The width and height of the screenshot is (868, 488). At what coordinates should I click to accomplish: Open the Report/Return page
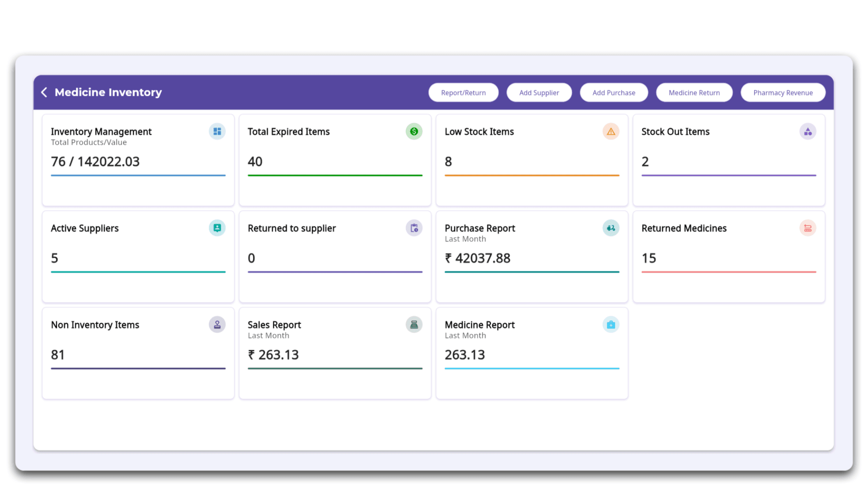pyautogui.click(x=464, y=93)
